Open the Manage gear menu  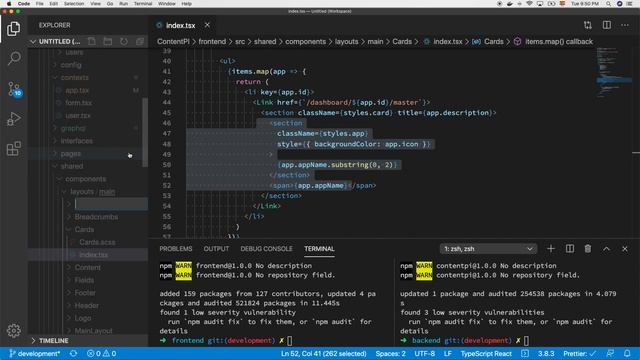click(x=13, y=330)
